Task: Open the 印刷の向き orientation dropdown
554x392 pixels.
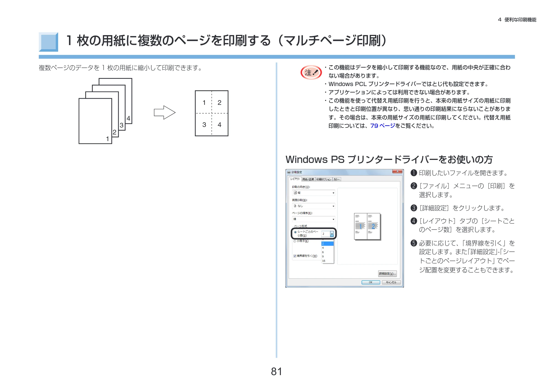Action: click(313, 193)
